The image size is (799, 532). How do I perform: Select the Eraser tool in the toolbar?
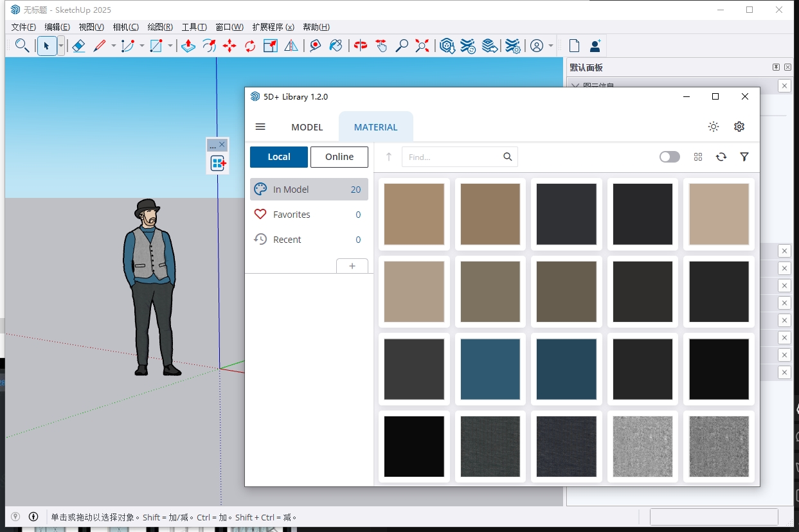78,45
